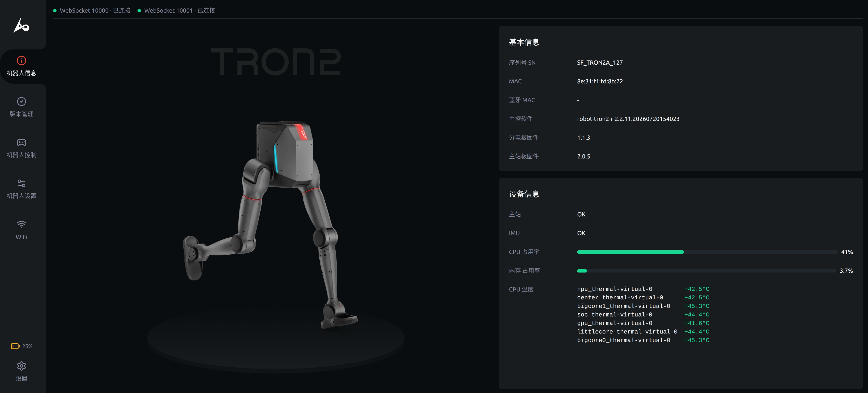Open the 机器人信息 info icon
The width and height of the screenshot is (868, 393).
coord(22,61)
